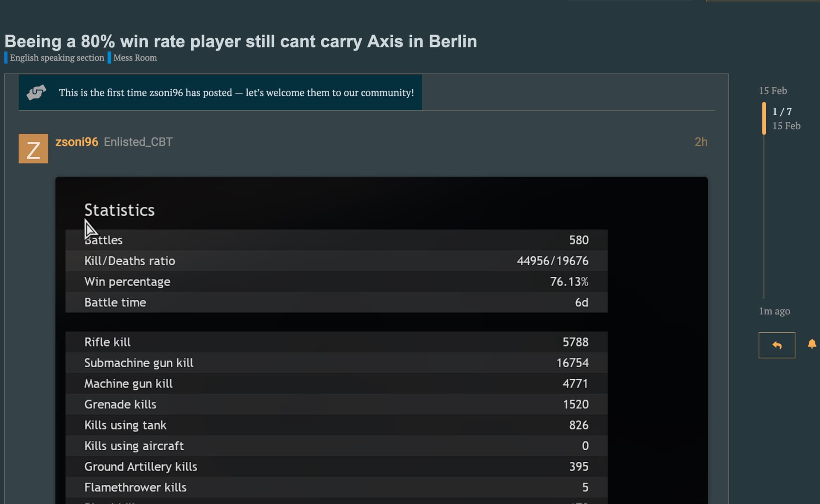820x504 pixels.
Task: Go to English speaking section category
Action: (x=57, y=58)
